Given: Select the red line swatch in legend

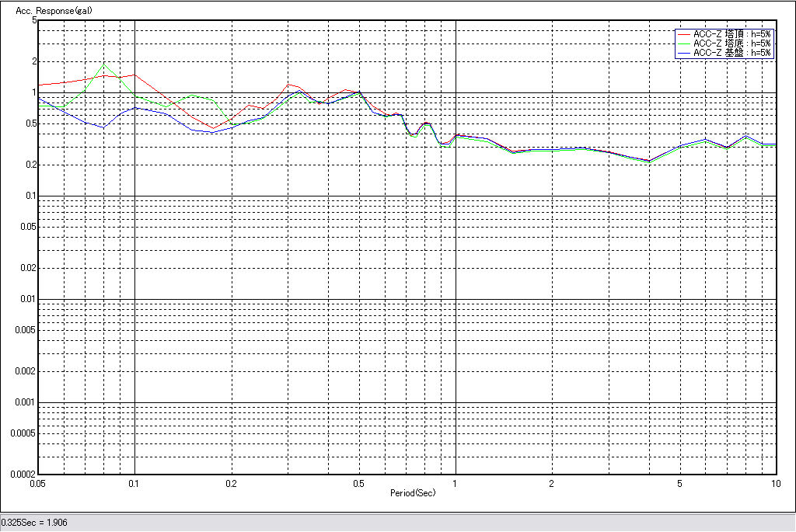Looking at the screenshot, I should click(x=684, y=34).
